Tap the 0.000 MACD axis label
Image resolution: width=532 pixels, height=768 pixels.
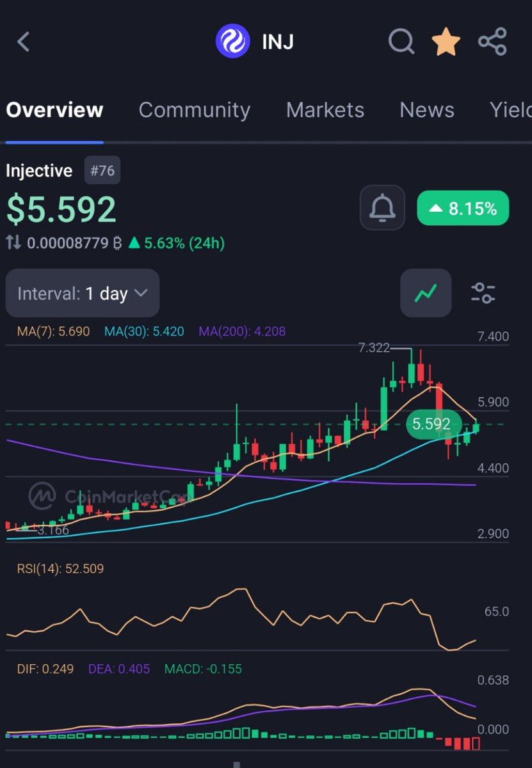(x=493, y=730)
